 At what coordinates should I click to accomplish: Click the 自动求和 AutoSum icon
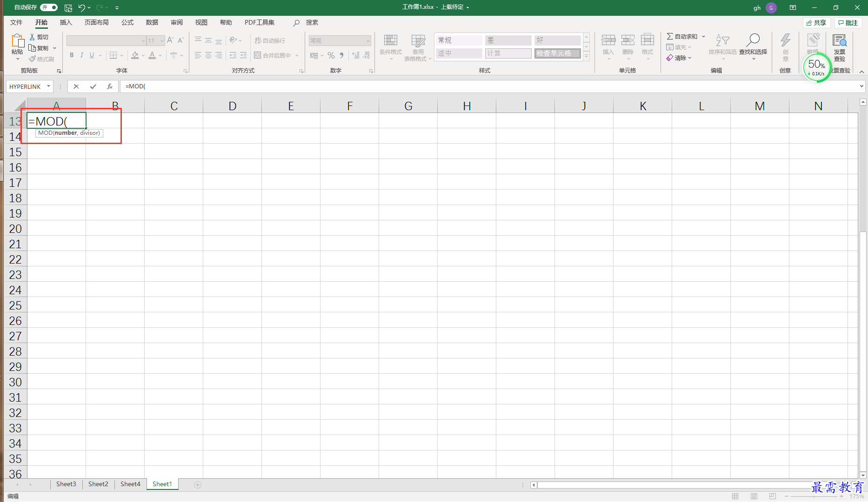tap(670, 36)
